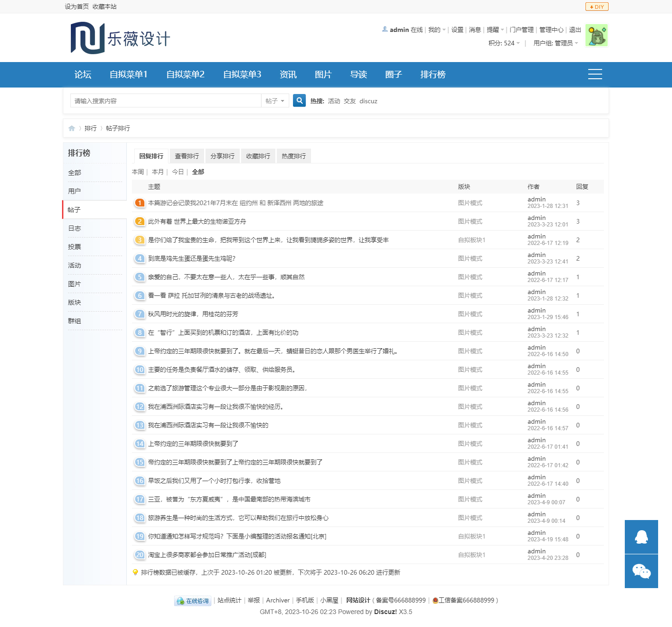Click the WeChat floating chat button
This screenshot has height=627, width=672.
641,571
